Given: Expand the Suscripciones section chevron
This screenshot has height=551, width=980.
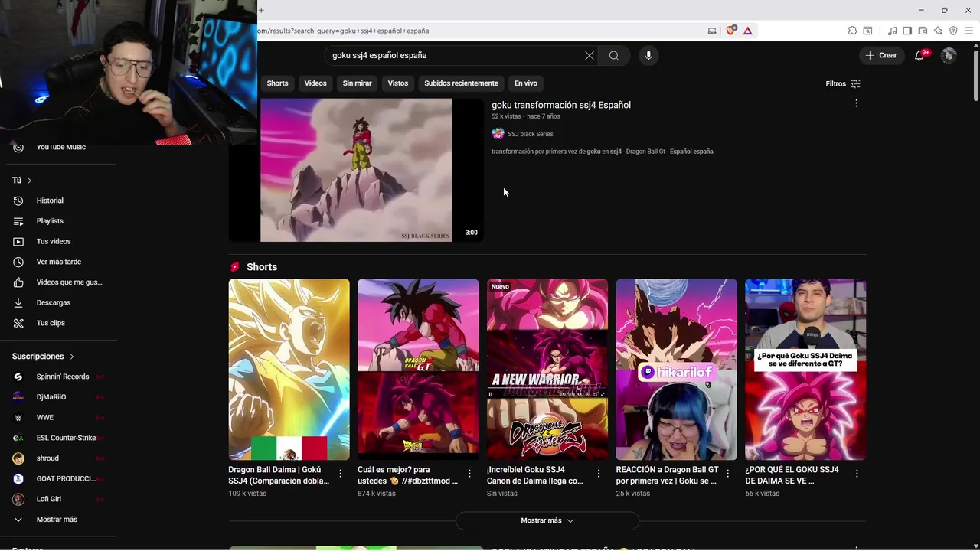Looking at the screenshot, I should point(72,357).
